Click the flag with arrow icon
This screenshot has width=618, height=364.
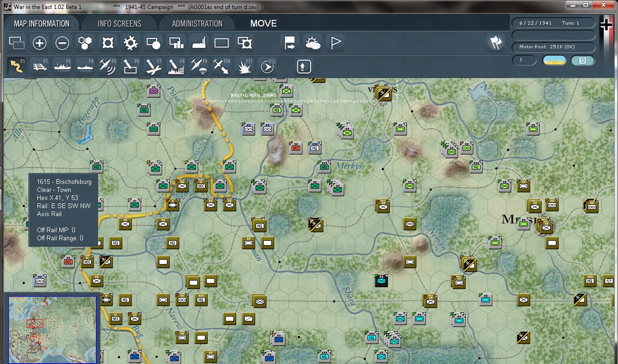290,43
